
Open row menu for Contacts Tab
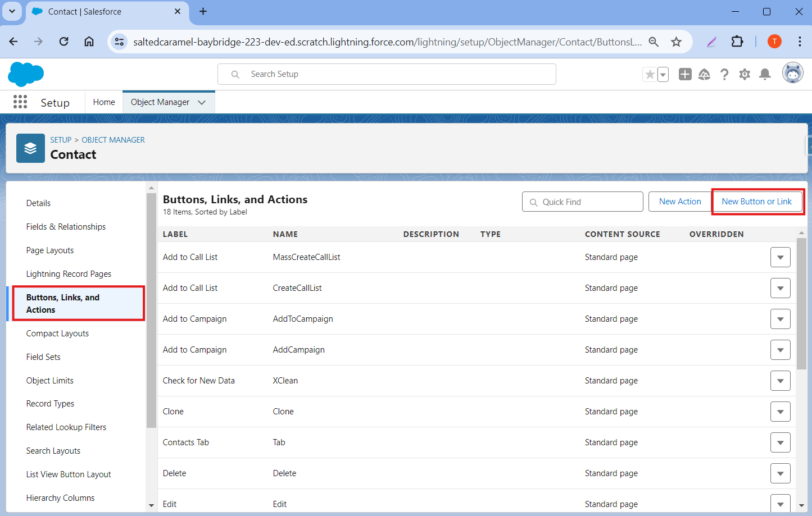coord(780,442)
